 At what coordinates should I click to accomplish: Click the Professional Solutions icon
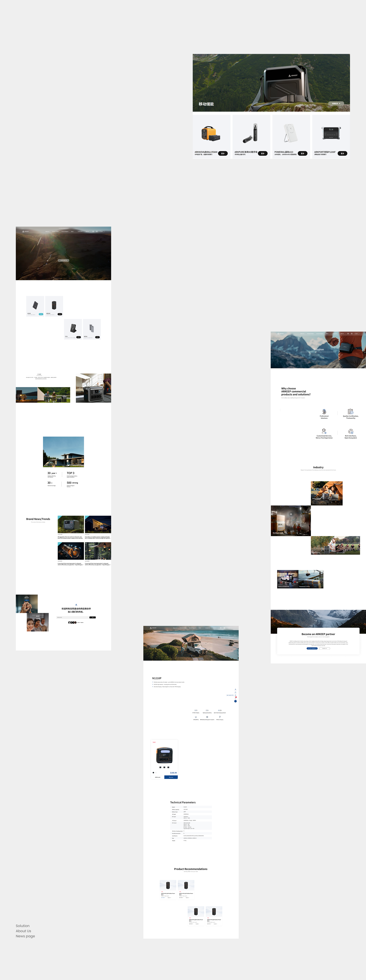[x=324, y=412]
